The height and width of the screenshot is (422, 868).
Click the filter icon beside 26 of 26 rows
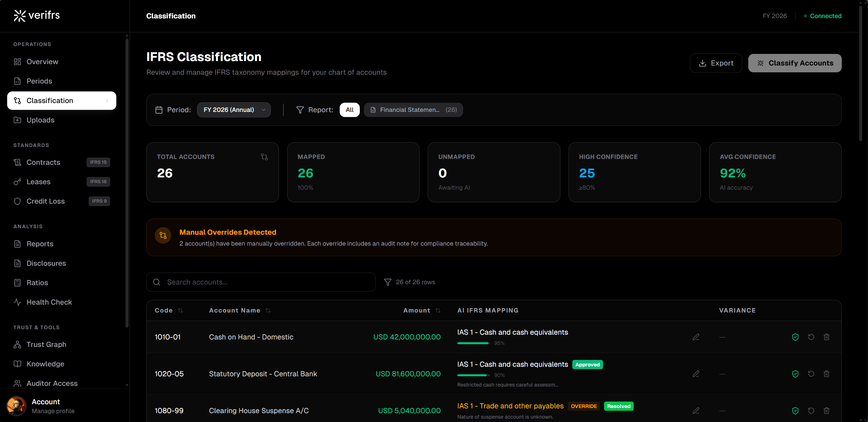click(387, 282)
